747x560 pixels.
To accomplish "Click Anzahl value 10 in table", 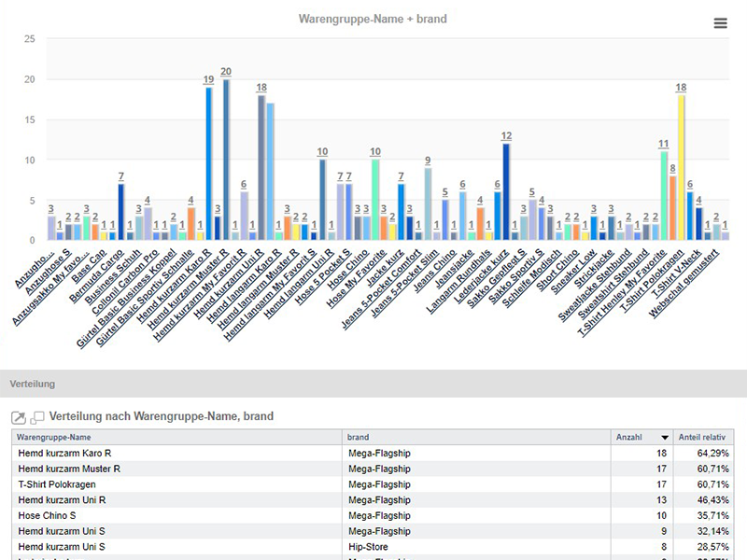I will point(661,516).
